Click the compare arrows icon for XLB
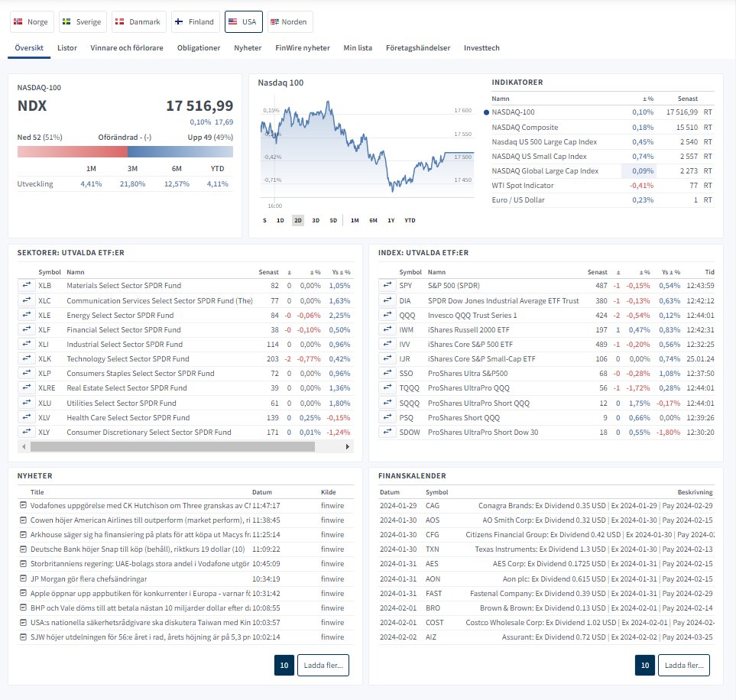The width and height of the screenshot is (736, 700). pyautogui.click(x=27, y=285)
